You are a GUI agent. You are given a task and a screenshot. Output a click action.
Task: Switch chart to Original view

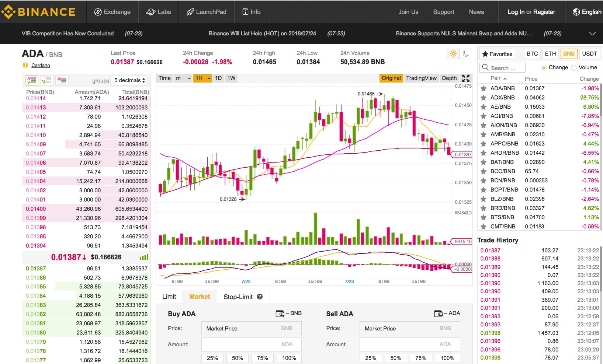[x=391, y=78]
